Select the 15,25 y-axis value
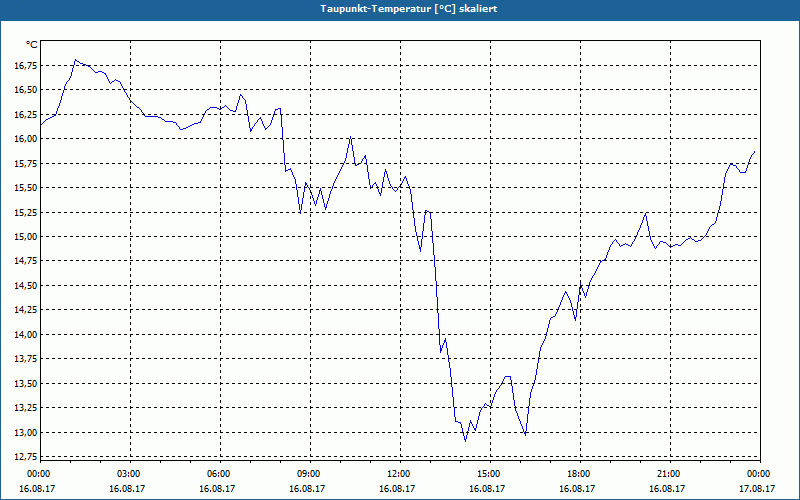 pyautogui.click(x=24, y=212)
